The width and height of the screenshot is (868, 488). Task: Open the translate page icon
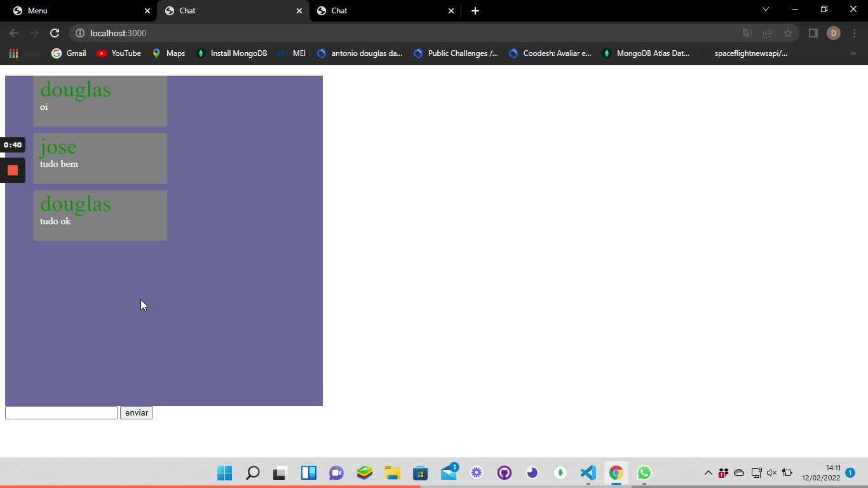pos(747,33)
